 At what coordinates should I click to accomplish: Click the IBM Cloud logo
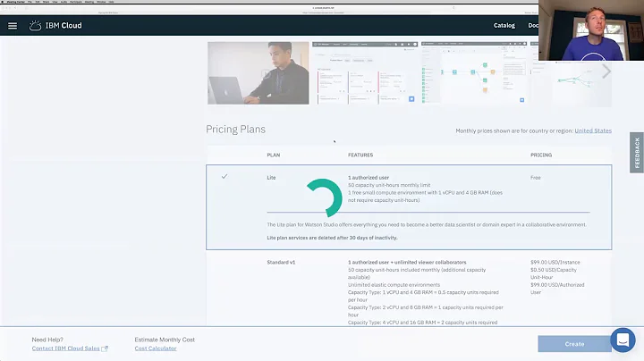(55, 25)
